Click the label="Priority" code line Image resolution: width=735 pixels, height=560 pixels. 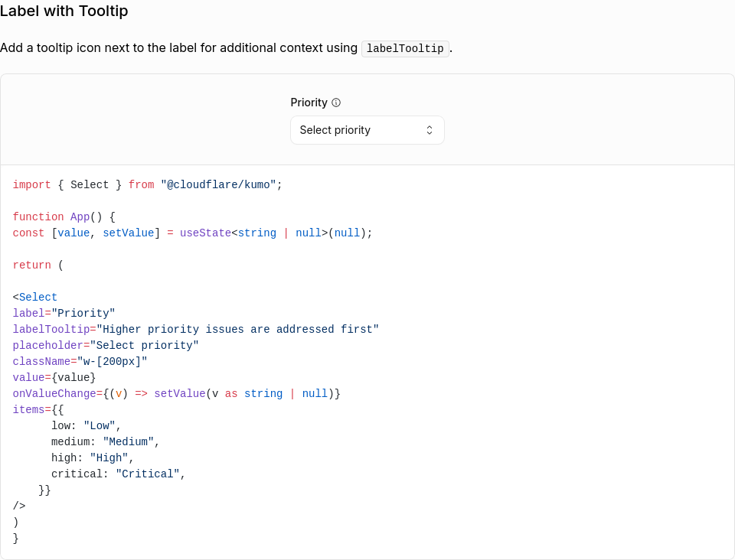[64, 314]
